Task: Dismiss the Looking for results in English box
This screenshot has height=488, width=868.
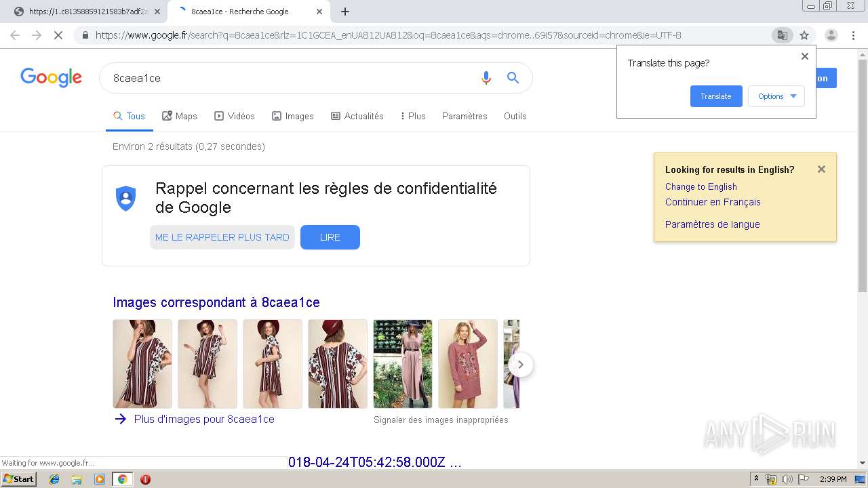Action: 821,169
